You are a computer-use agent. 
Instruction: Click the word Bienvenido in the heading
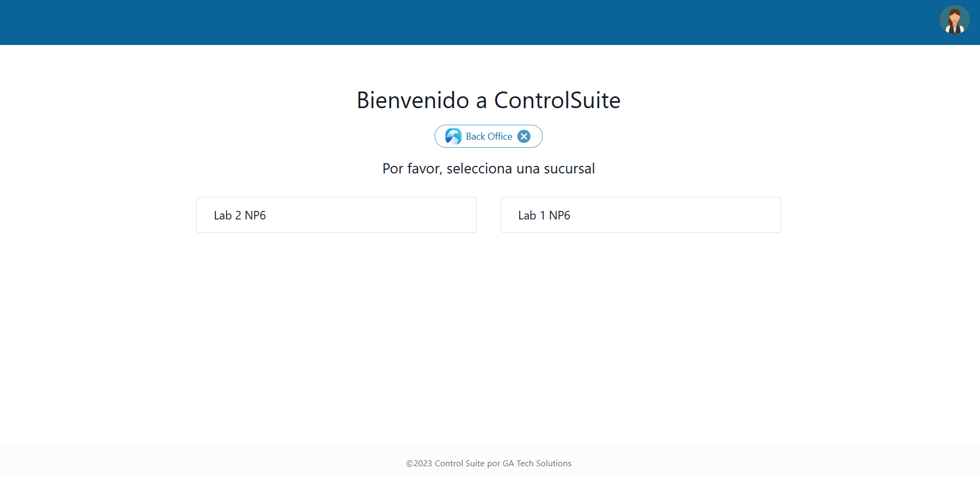pos(413,100)
